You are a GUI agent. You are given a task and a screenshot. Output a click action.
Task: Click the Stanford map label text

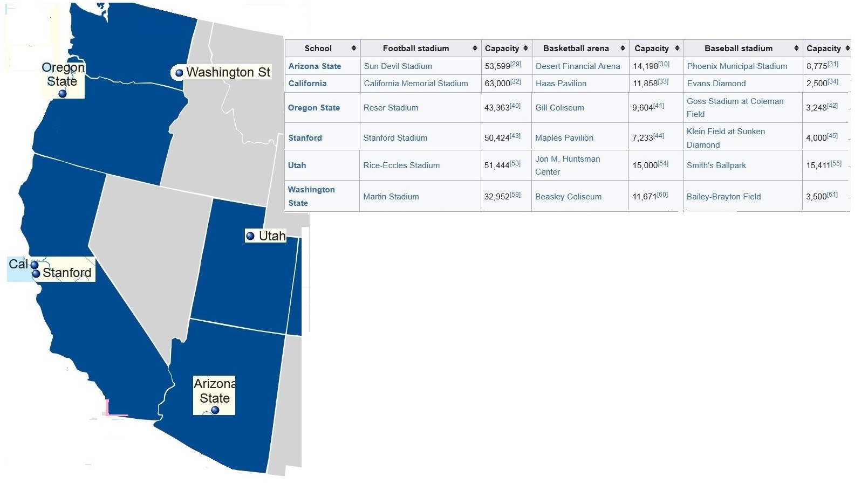67,273
